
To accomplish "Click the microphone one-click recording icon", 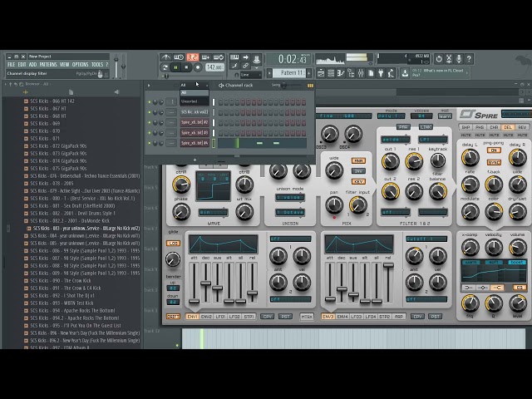I will point(459,59).
